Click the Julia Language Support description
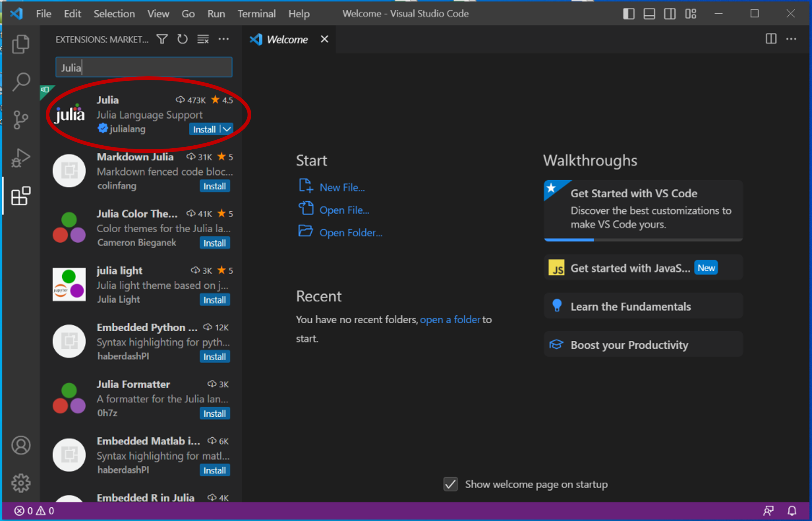812x521 pixels. point(150,115)
